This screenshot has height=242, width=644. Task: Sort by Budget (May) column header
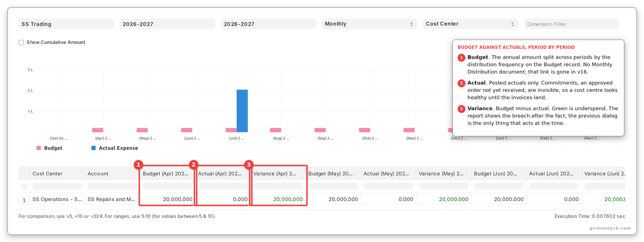pyautogui.click(x=333, y=174)
